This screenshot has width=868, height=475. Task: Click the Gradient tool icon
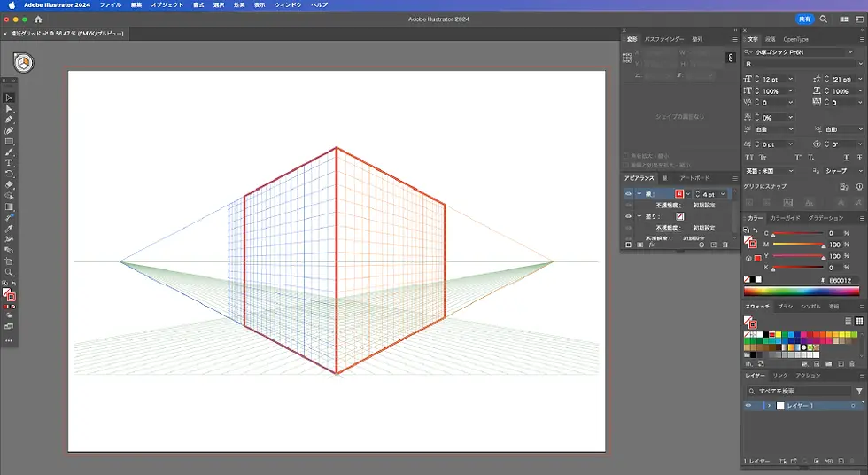pyautogui.click(x=9, y=206)
